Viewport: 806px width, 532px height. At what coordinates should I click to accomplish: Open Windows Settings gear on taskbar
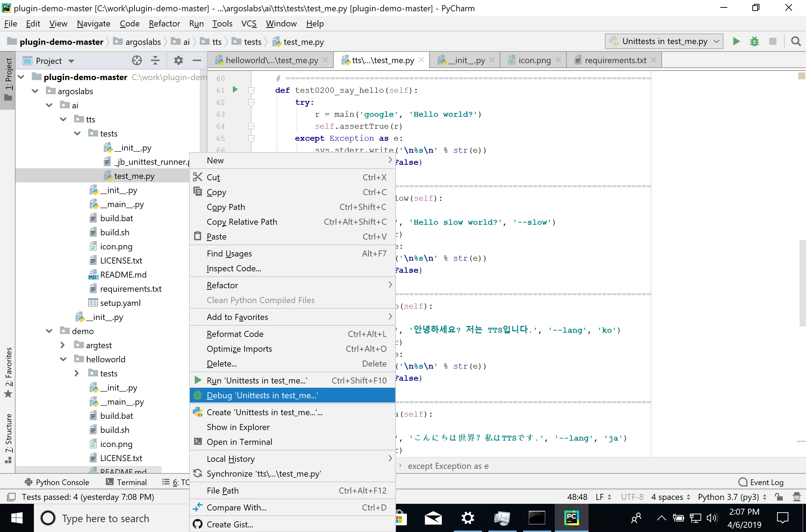tap(468, 518)
